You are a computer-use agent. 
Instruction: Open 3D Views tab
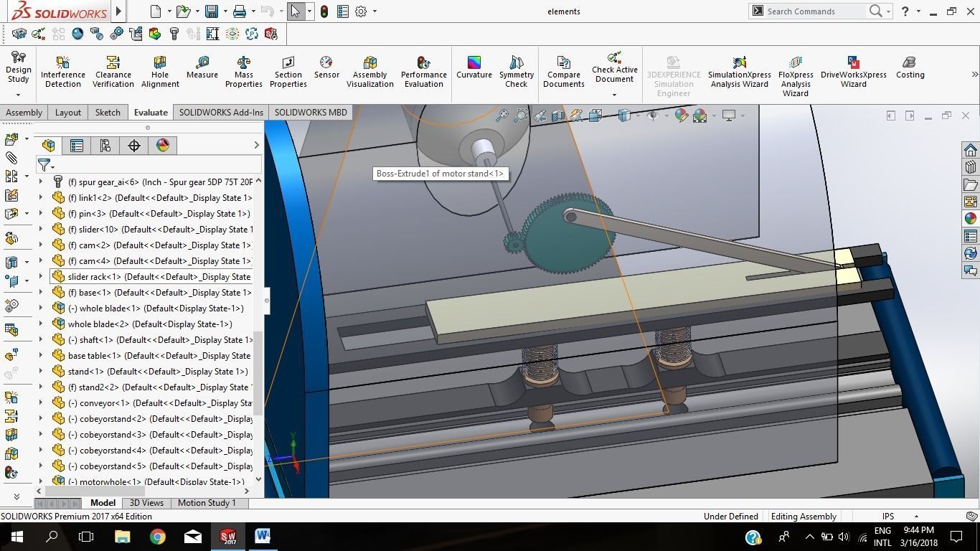(x=146, y=503)
